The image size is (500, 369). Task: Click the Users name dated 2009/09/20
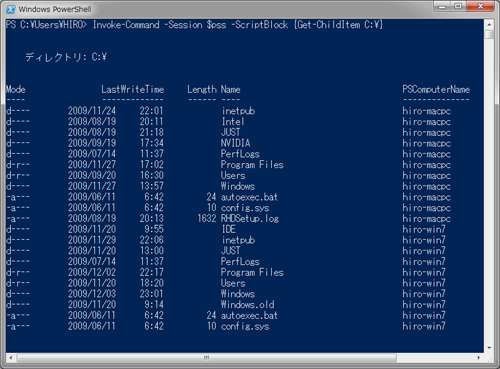point(233,175)
